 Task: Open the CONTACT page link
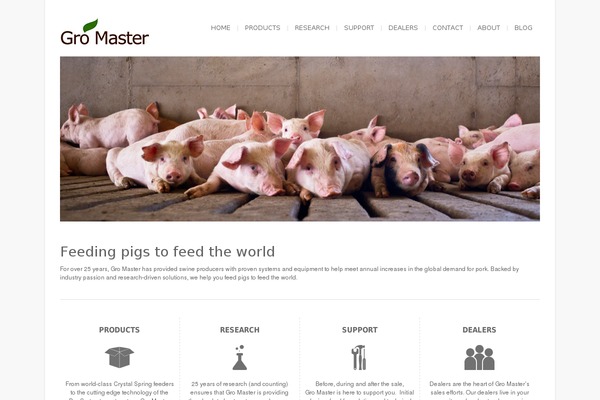click(448, 28)
